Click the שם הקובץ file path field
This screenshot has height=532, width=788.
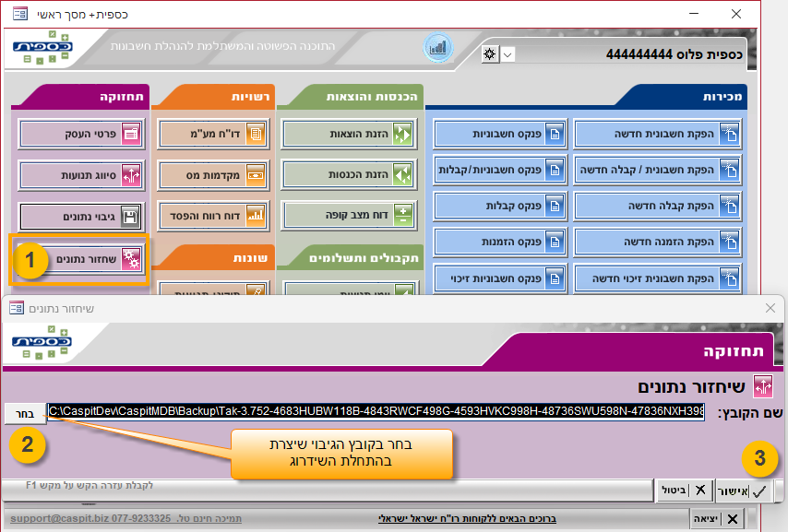coord(376,412)
